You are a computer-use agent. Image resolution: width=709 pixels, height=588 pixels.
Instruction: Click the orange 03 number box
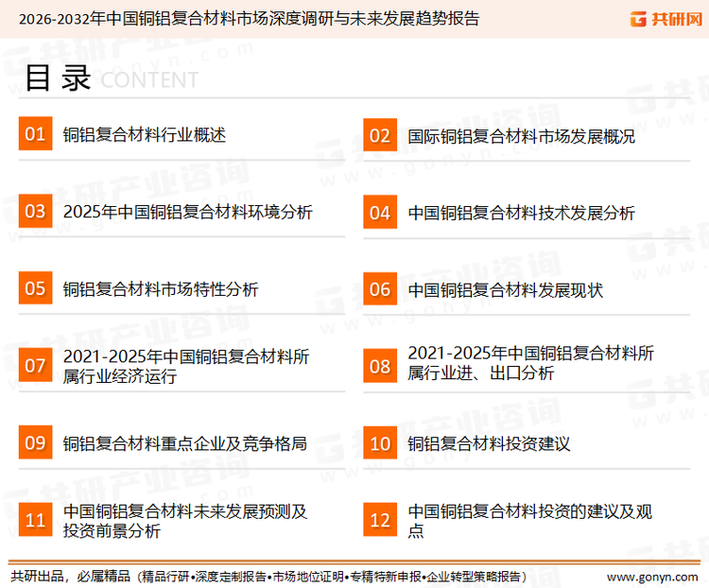point(35,211)
